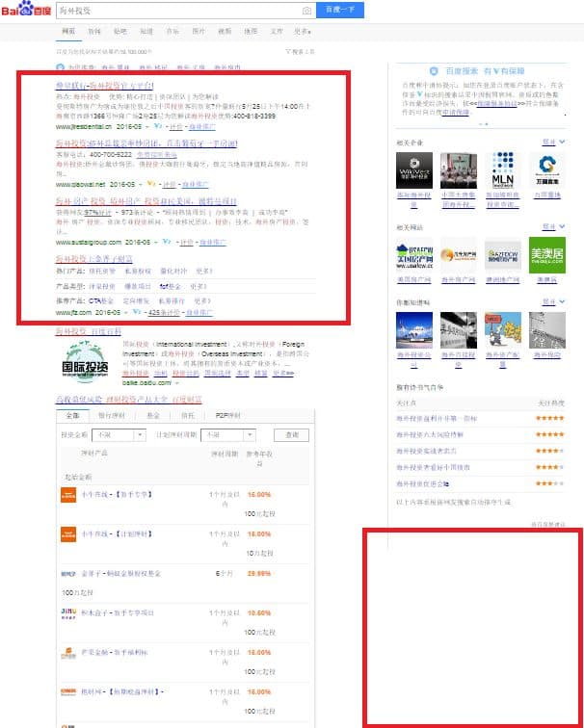Open the 计划理财周期 period dropdown

coord(228,435)
